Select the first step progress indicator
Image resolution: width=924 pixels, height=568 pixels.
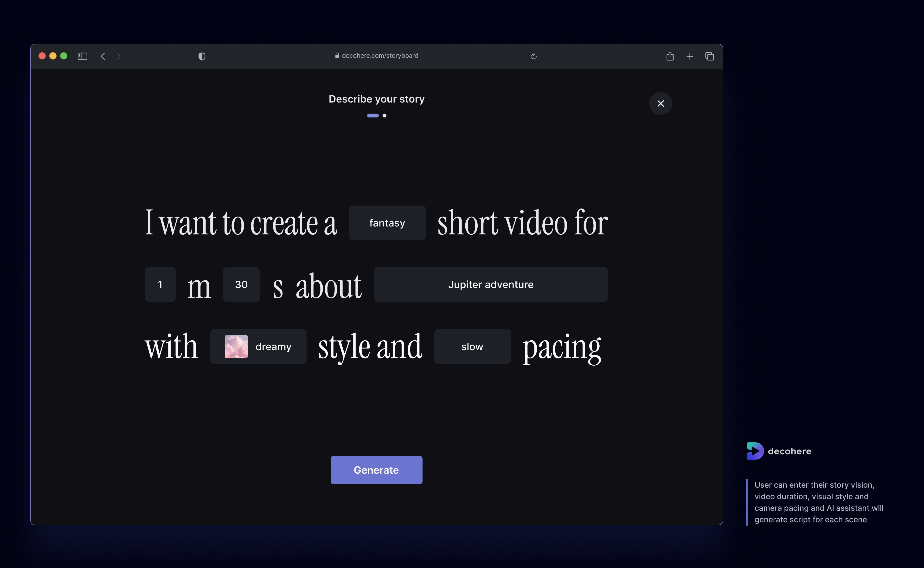point(372,116)
